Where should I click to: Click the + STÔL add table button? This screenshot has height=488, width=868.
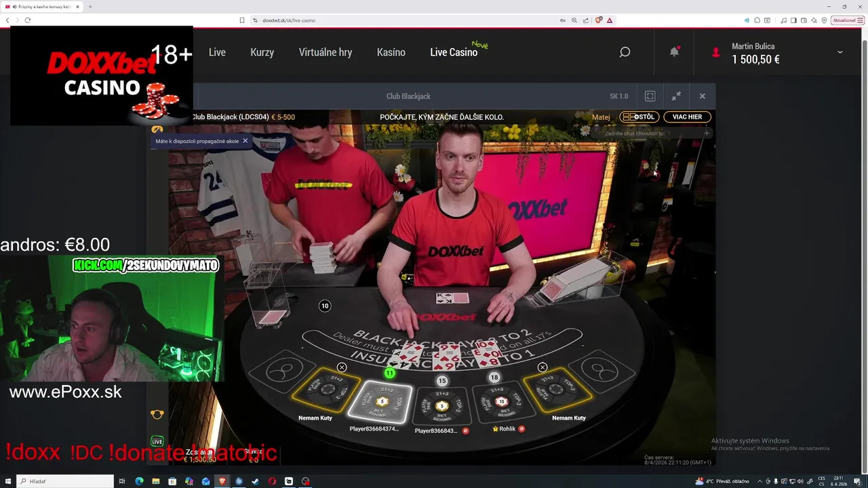coord(639,117)
